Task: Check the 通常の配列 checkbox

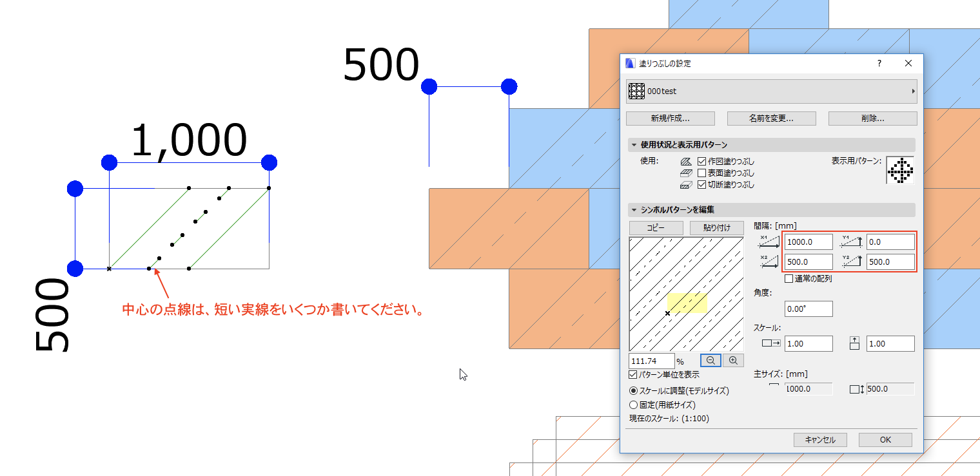Action: click(789, 279)
